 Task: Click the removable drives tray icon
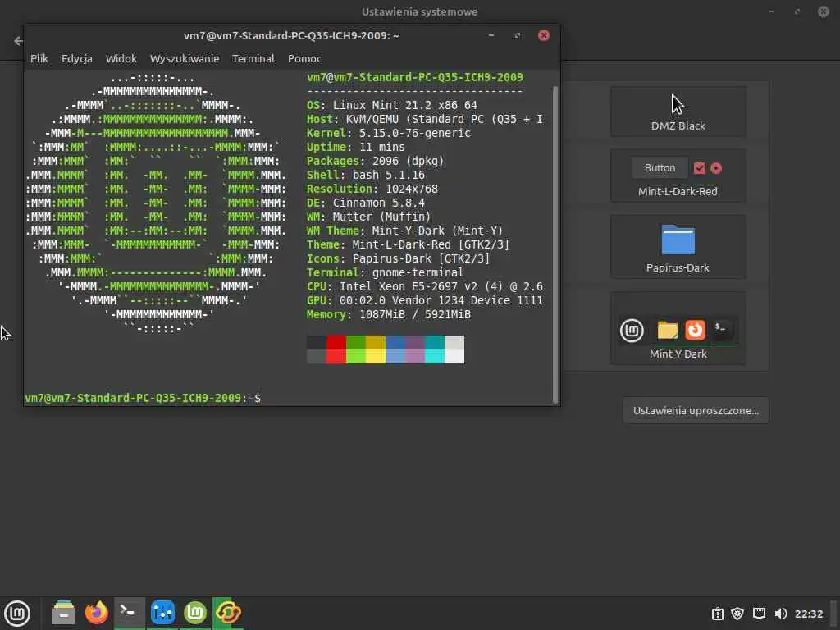717,614
